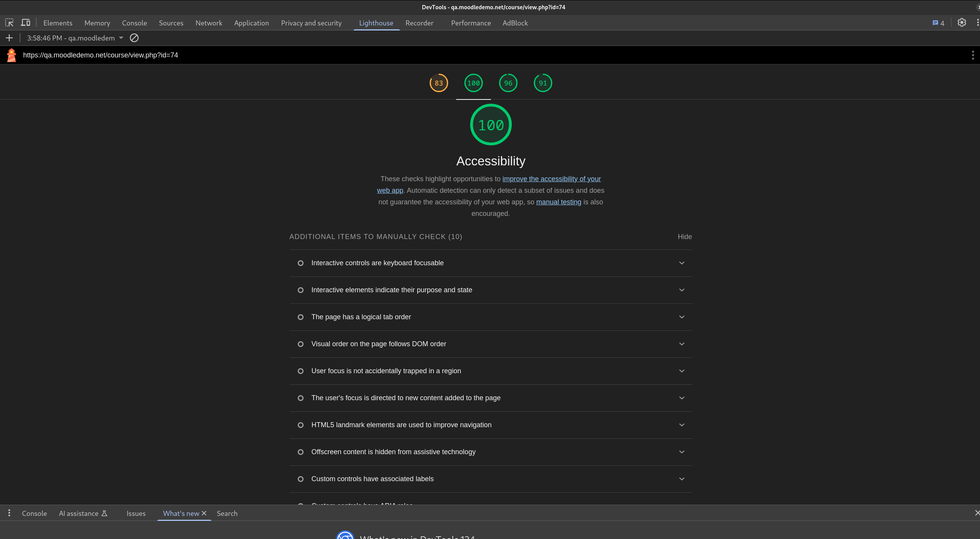This screenshot has width=980, height=539.
Task: Click Hide for manual check items
Action: tap(685, 237)
